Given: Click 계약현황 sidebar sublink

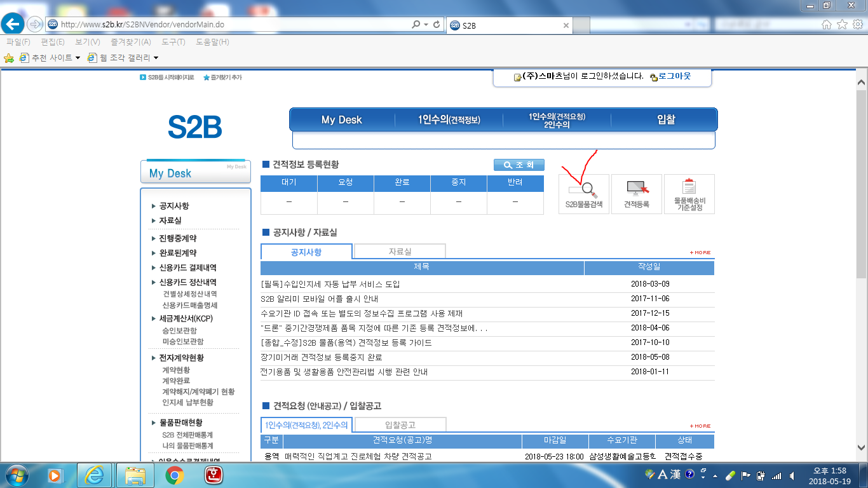Looking at the screenshot, I should (176, 370).
